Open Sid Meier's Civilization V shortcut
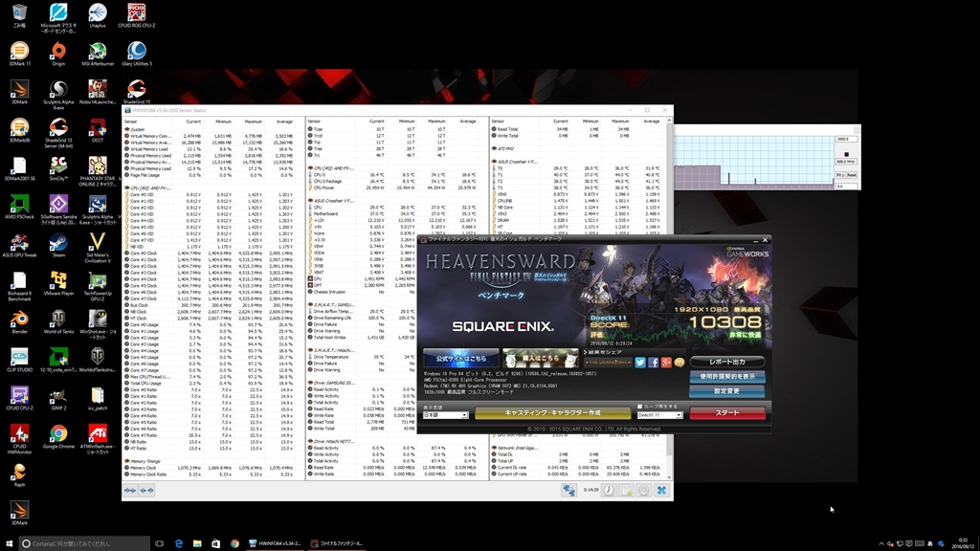Viewport: 980px width, 551px height. coord(98,248)
